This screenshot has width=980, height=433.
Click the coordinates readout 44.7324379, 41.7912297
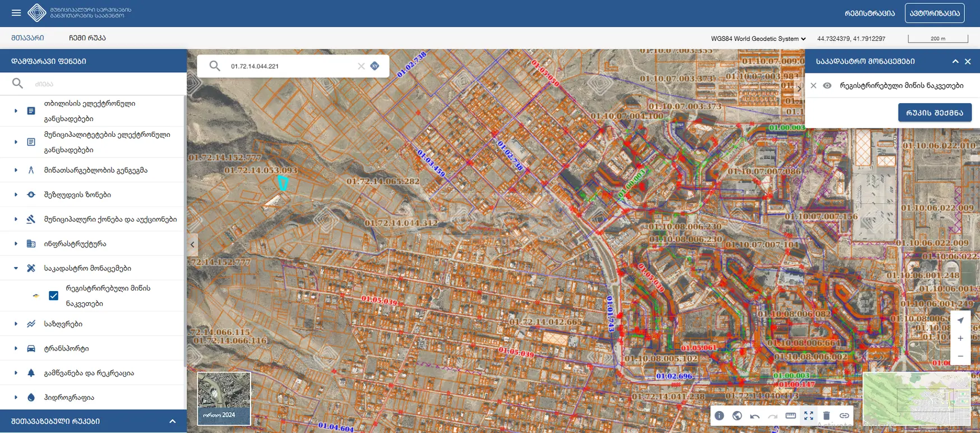pos(851,39)
